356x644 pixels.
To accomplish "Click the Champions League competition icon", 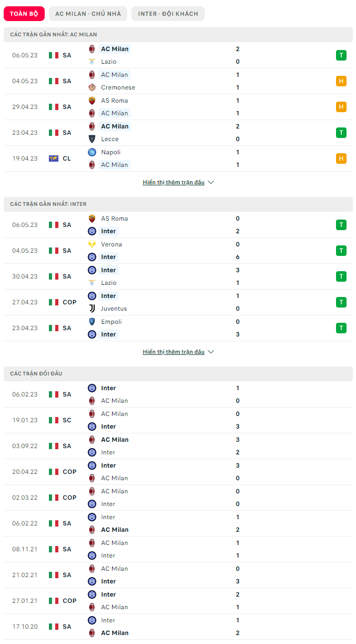I will coord(54,158).
